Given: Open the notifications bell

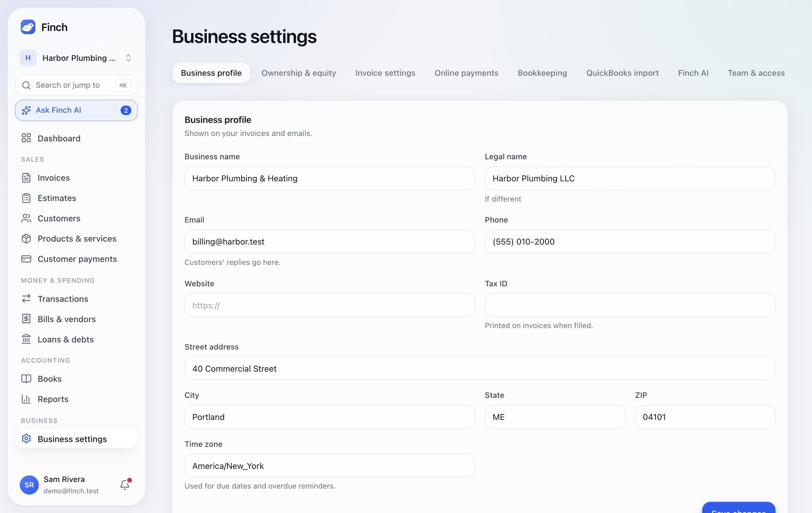Looking at the screenshot, I should click(x=125, y=484).
